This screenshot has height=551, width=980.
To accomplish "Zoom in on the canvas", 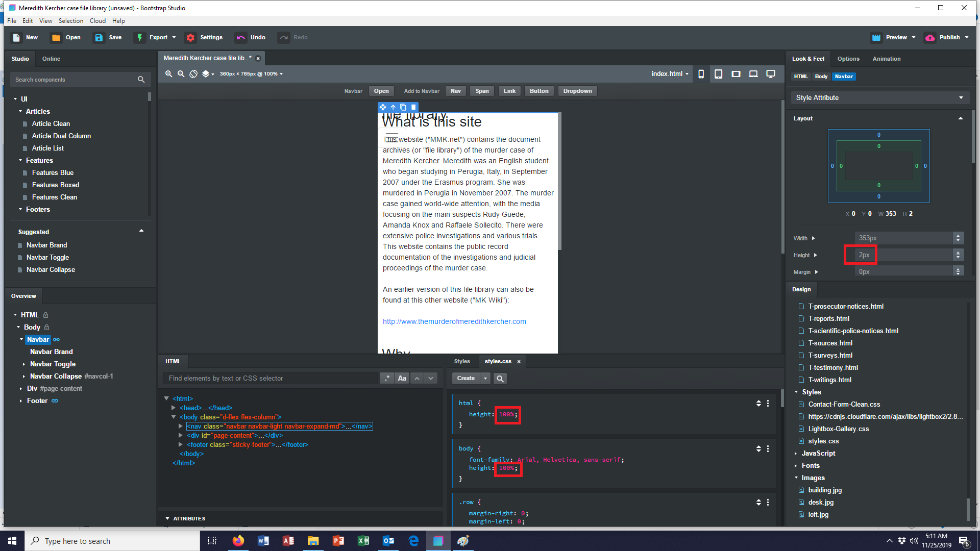I will point(168,74).
